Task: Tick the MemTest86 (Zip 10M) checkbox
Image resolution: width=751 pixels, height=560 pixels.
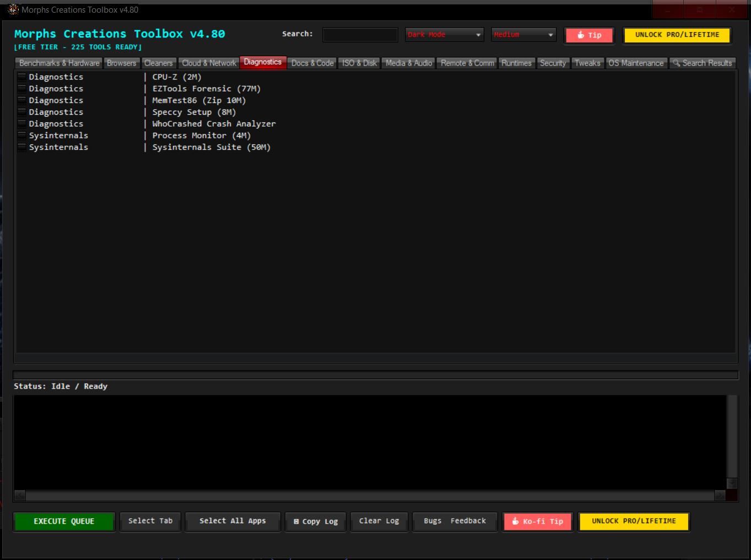Action: pos(22,100)
